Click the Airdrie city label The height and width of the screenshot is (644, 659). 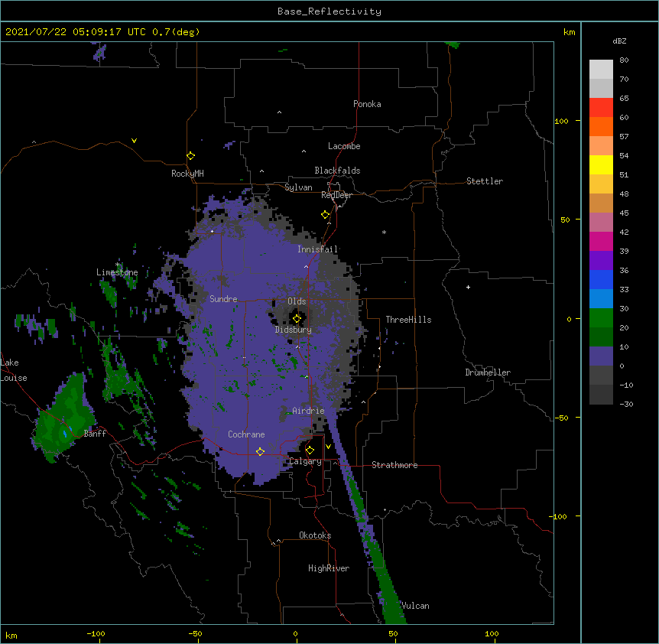[x=309, y=411]
